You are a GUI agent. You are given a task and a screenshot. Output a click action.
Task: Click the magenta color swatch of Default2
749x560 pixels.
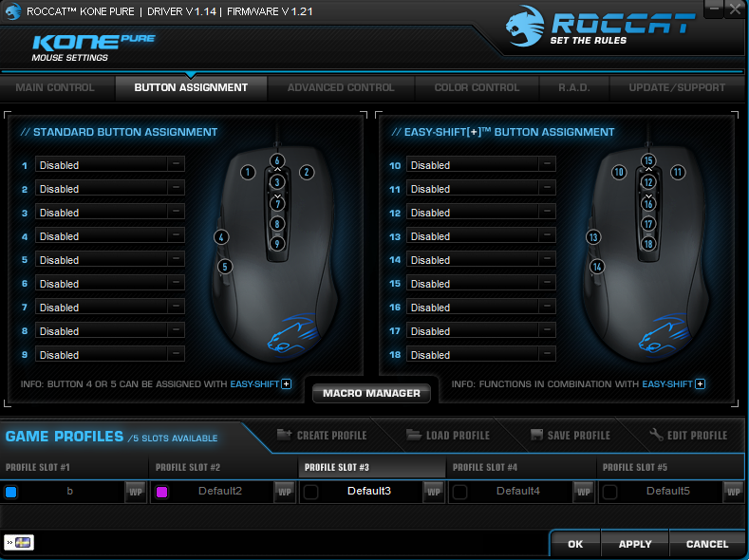pos(162,492)
